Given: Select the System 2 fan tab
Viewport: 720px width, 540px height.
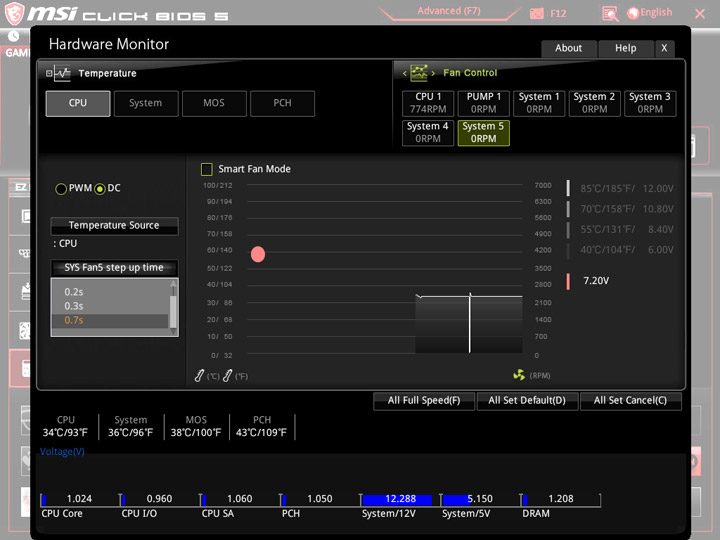Looking at the screenshot, I should click(595, 103).
